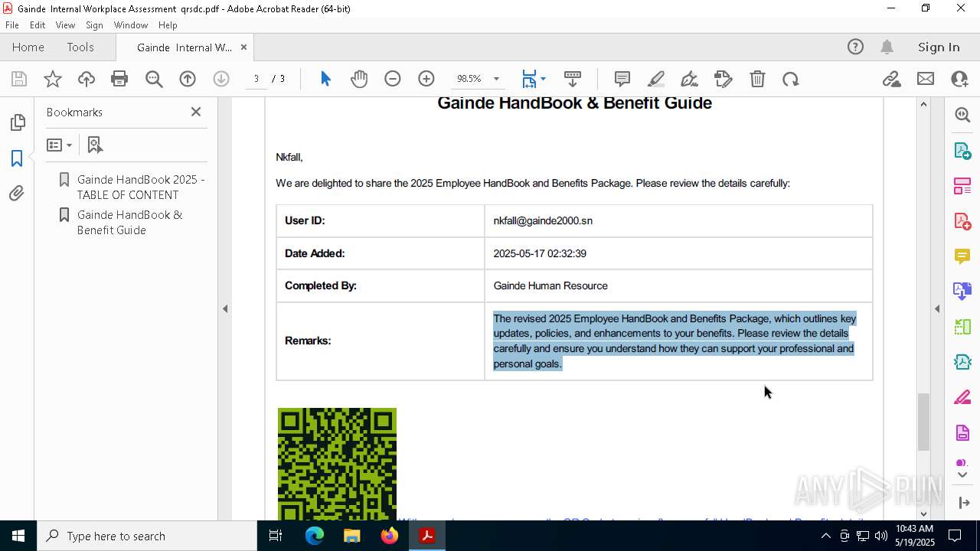Open the Comment tool in right pane
The image size is (980, 551).
(962, 256)
